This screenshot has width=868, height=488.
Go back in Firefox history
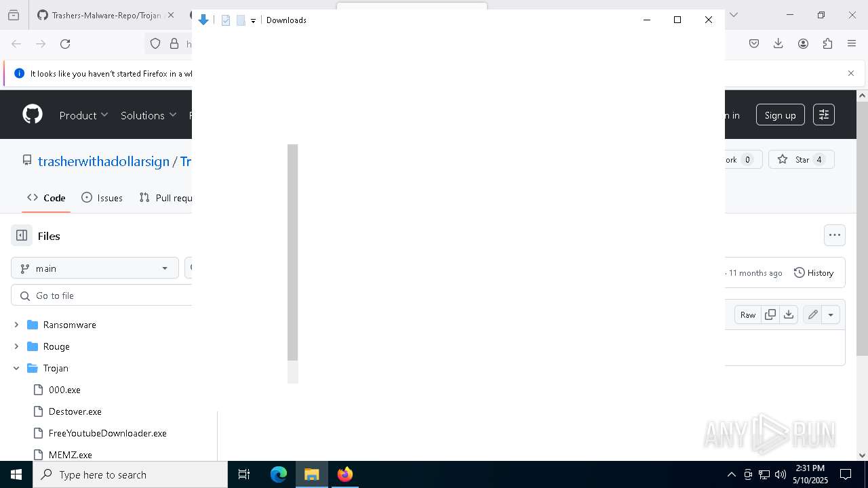coord(16,43)
